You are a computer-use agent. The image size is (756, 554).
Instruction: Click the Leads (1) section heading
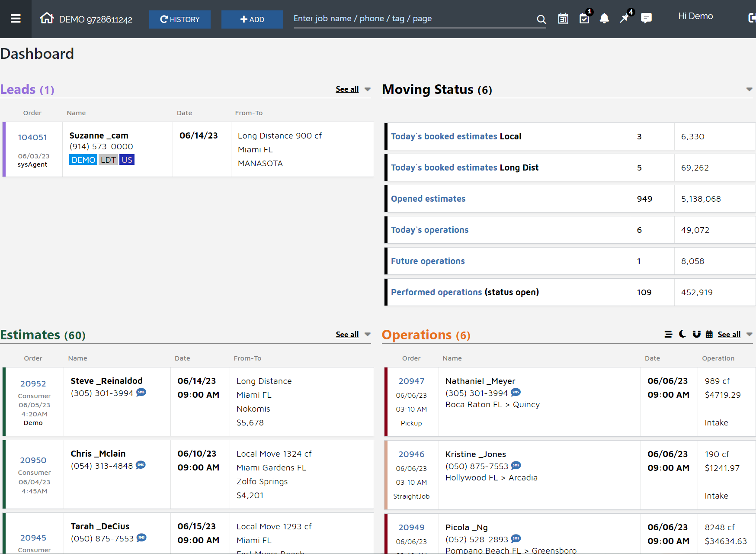click(x=27, y=89)
